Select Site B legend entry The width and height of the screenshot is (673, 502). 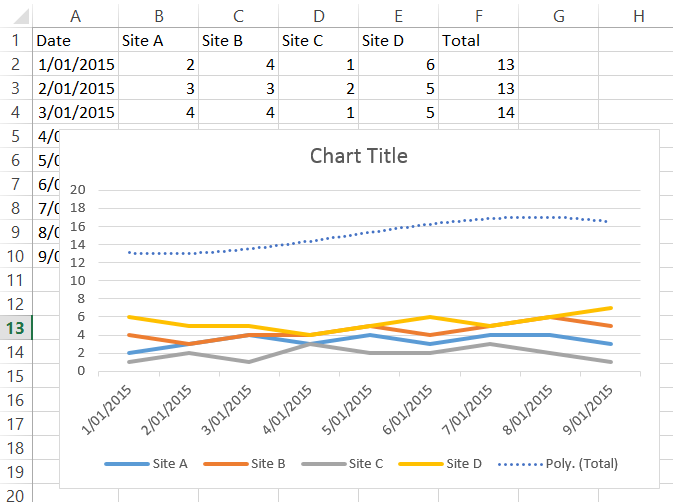(x=244, y=463)
